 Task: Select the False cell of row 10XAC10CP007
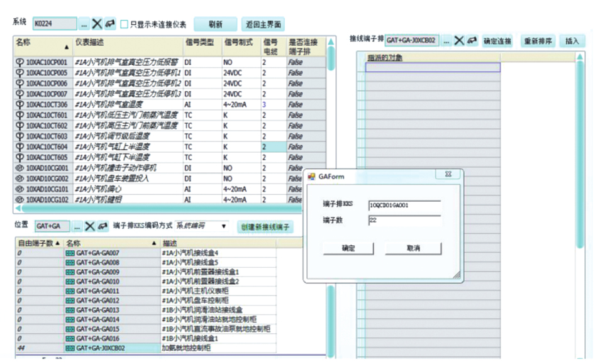(306, 94)
